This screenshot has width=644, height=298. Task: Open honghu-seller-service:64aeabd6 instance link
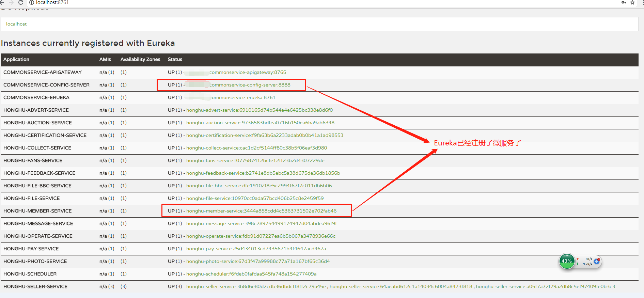[401, 286]
